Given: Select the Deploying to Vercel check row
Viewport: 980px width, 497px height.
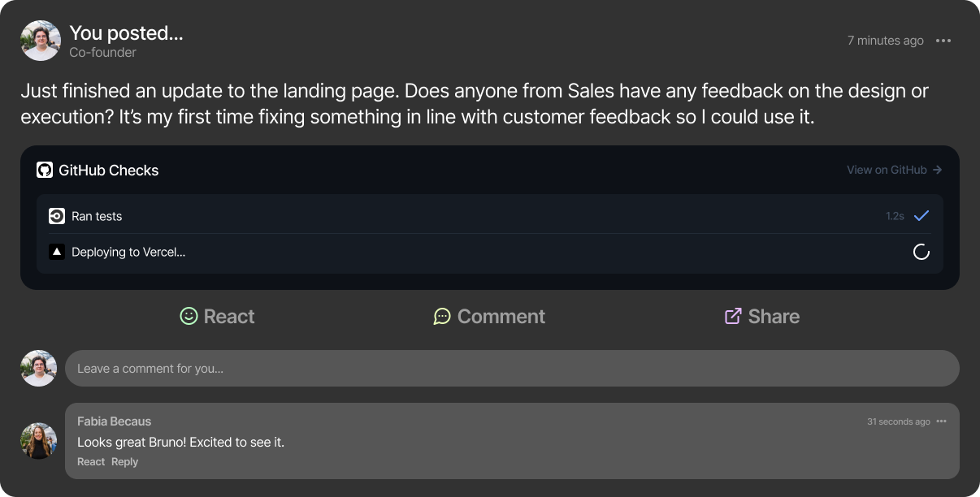Looking at the screenshot, I should (x=490, y=252).
